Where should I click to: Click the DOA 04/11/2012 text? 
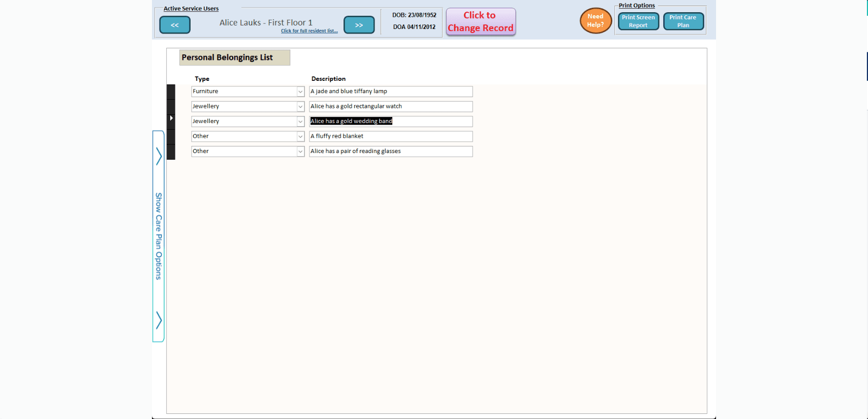tap(414, 27)
